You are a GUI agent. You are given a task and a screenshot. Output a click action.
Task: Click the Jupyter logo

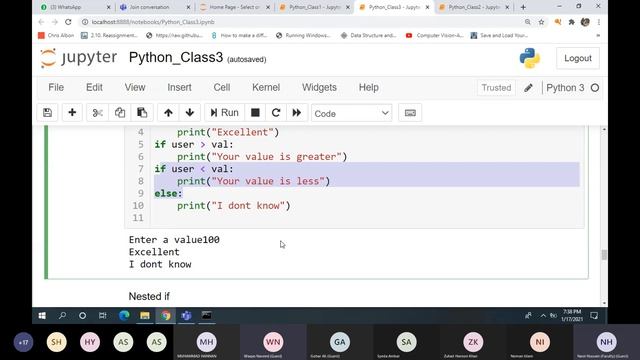[x=79, y=58]
